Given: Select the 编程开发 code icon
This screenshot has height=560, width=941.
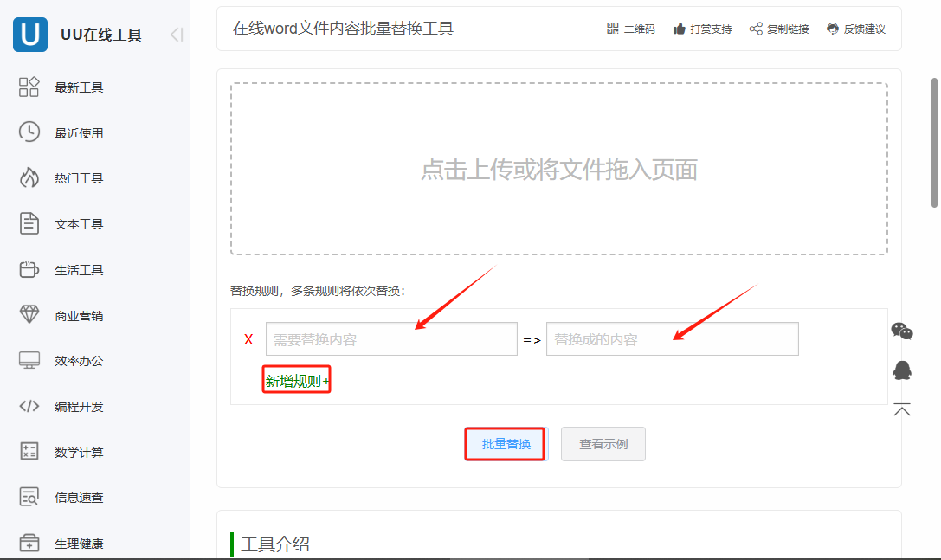Looking at the screenshot, I should [x=29, y=406].
